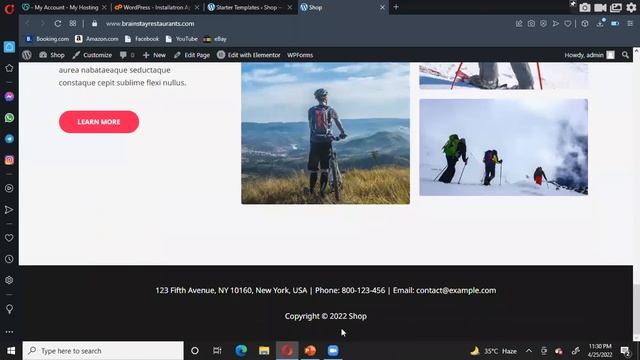
Task: Close the active Shop tab
Action: pyautogui.click(x=382, y=7)
